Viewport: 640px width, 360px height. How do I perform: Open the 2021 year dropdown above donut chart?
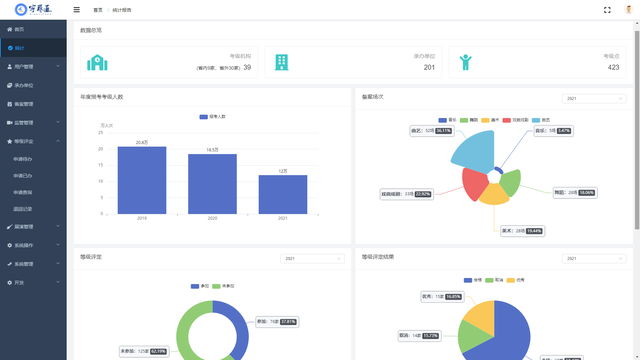[312, 258]
